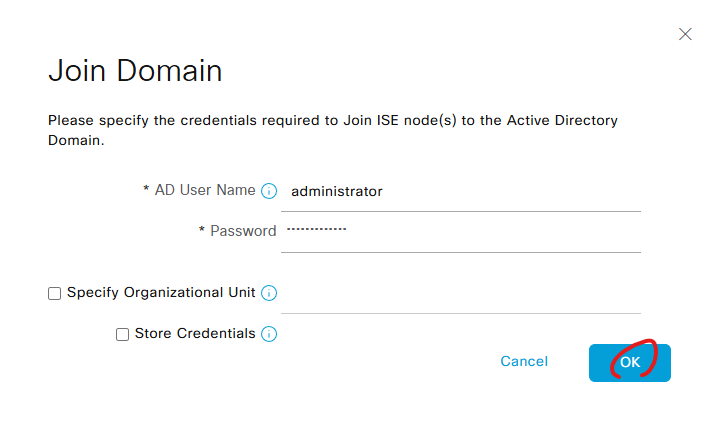Click the Store Credentials label text

[195, 334]
